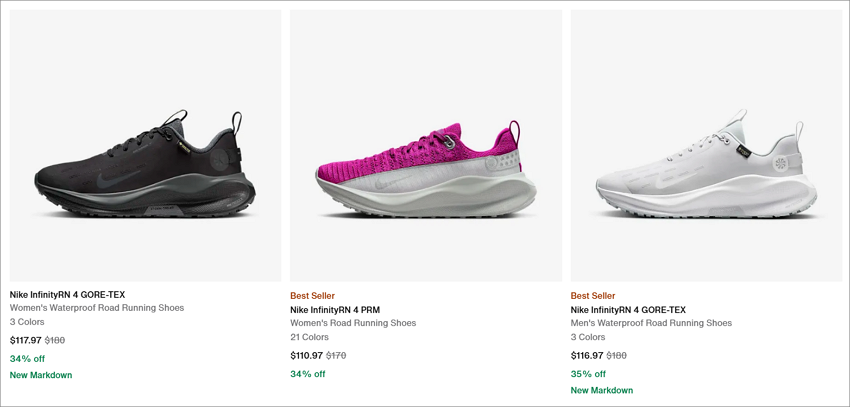850x407 pixels.
Task: Click the $117.97 sale price
Action: (x=25, y=340)
